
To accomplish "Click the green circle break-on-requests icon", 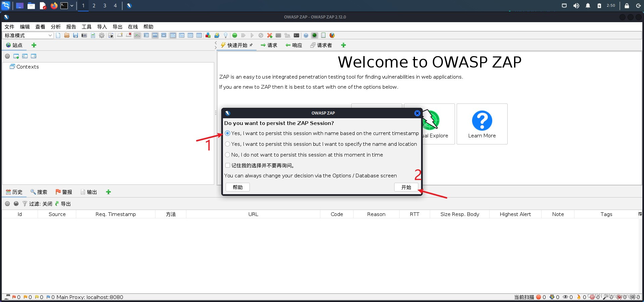I will [x=235, y=35].
